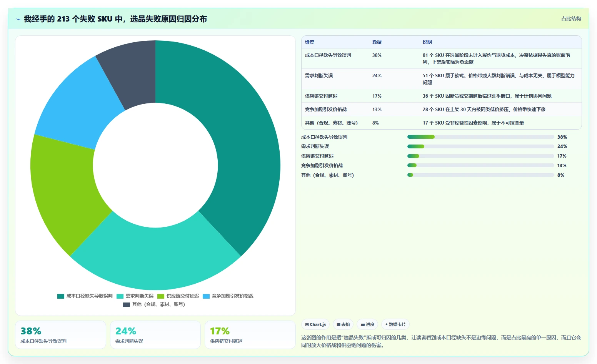
Task: Open the 24% 需求判断失误 stat card
Action: click(x=155, y=335)
